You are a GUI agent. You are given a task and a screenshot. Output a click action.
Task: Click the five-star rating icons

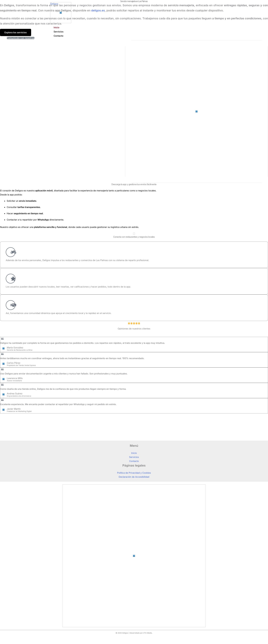pos(134,323)
